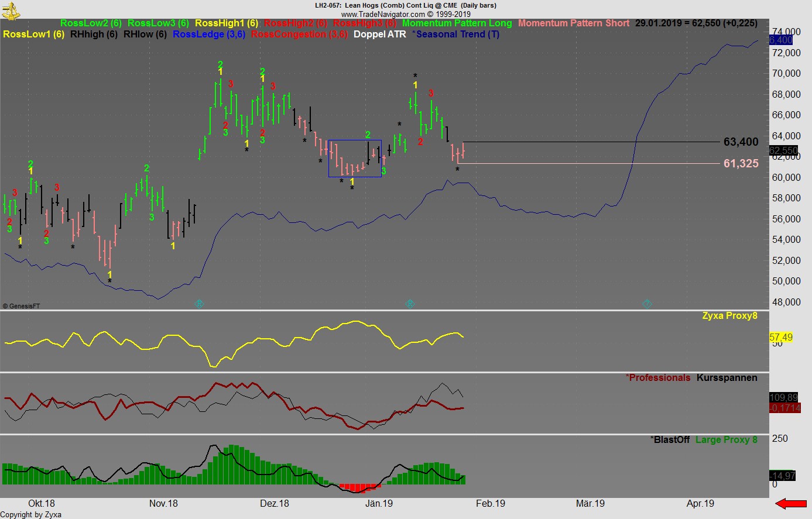Screen dimensions: 812x519
Task: Select the RossLow2 (6) indicator label
Action: pos(91,23)
